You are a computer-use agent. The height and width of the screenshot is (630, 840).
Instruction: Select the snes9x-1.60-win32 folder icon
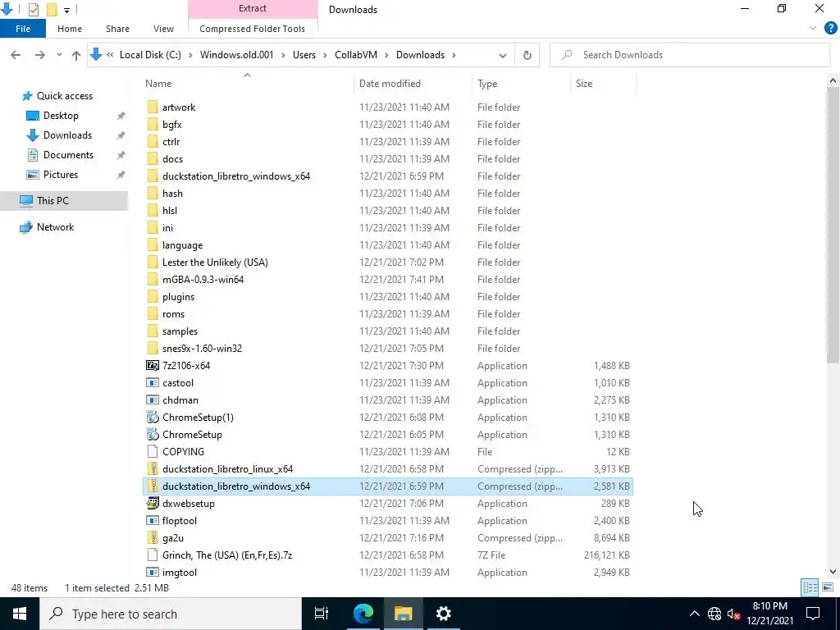pos(153,348)
